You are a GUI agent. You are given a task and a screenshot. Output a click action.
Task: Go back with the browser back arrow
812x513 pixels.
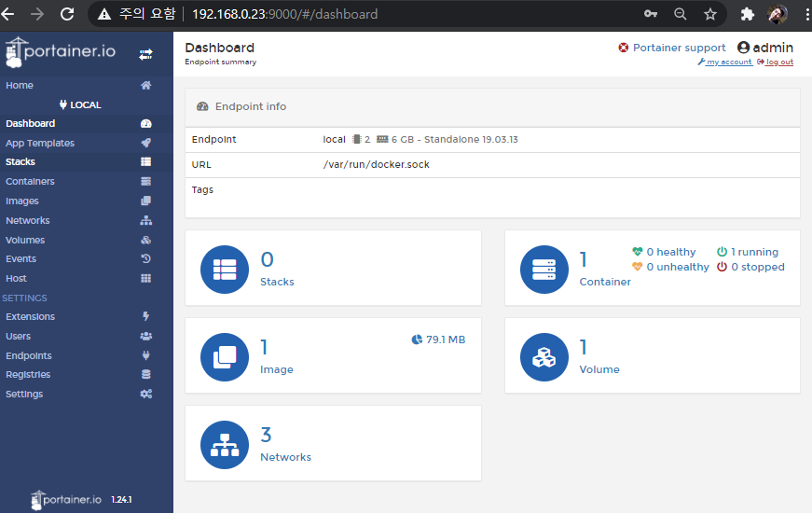[7, 14]
